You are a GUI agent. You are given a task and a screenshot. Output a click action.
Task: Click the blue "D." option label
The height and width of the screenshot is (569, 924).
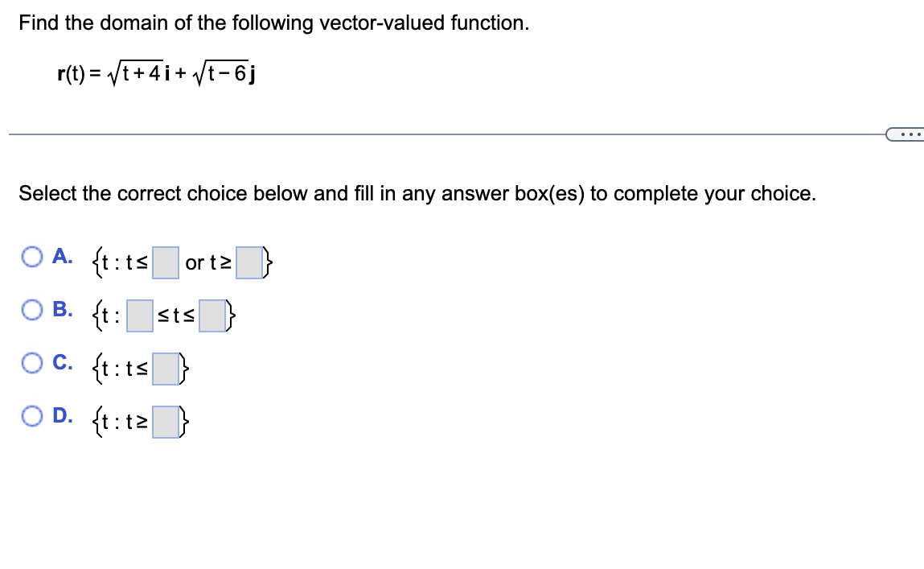pos(63,415)
